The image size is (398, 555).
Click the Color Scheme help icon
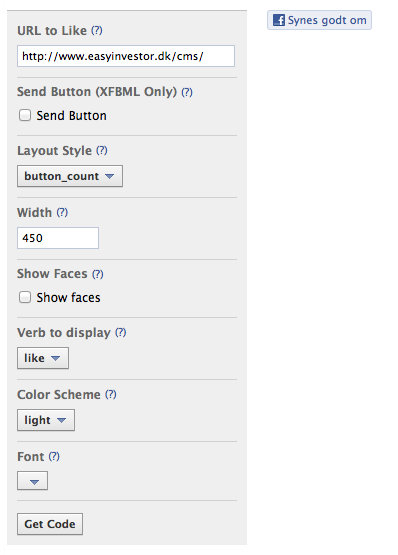click(x=111, y=394)
